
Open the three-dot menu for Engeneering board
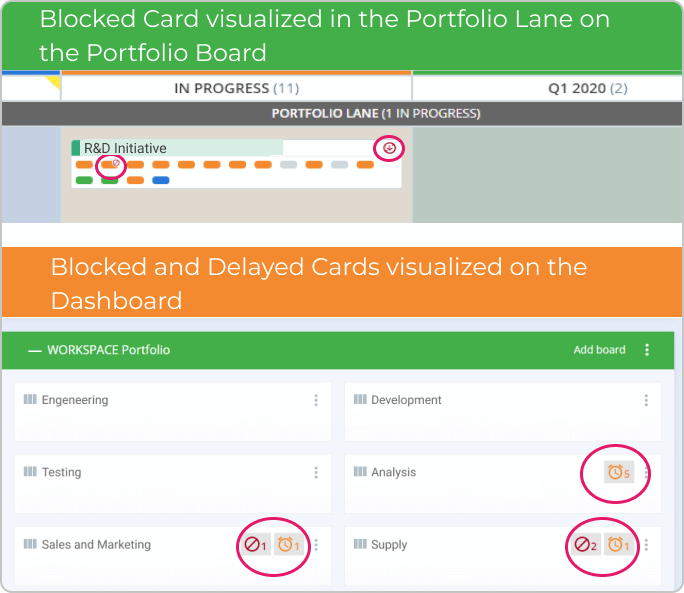[316, 400]
